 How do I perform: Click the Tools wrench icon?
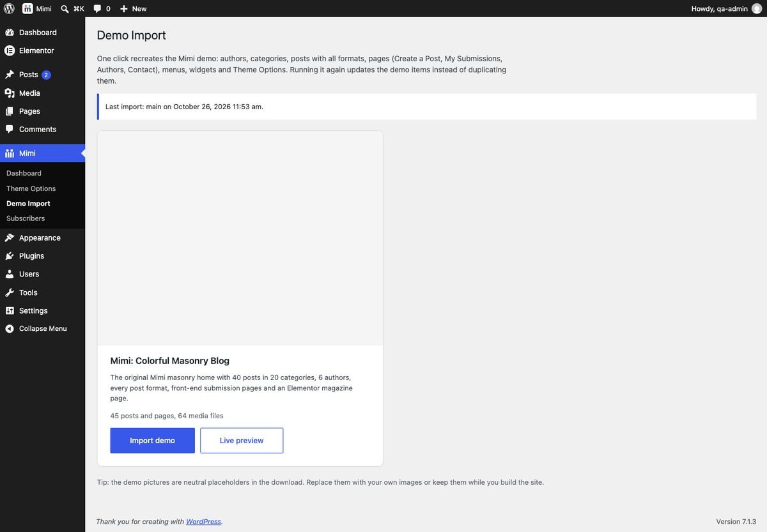10,293
